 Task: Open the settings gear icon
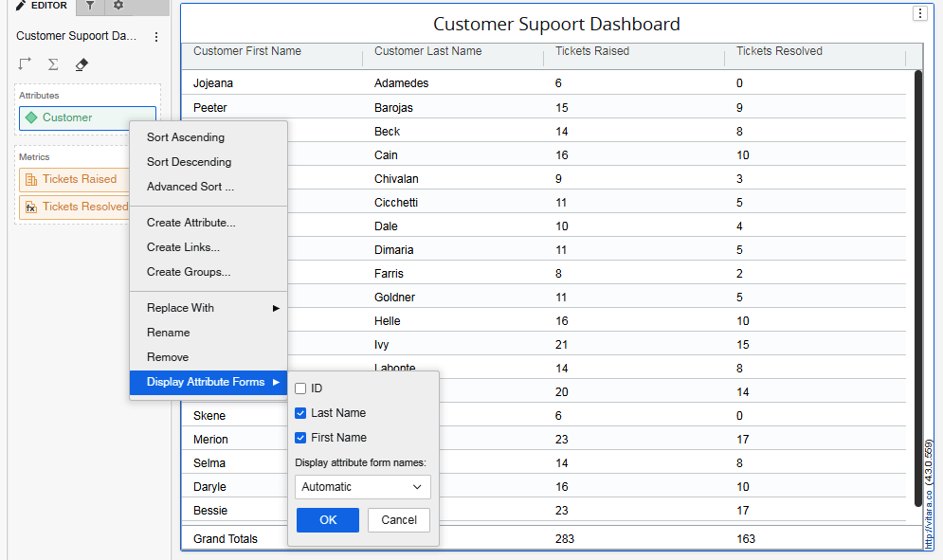click(x=118, y=7)
